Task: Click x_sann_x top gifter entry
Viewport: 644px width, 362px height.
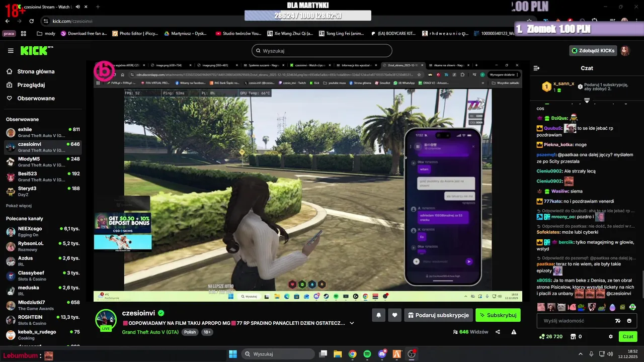Action: (x=558, y=86)
